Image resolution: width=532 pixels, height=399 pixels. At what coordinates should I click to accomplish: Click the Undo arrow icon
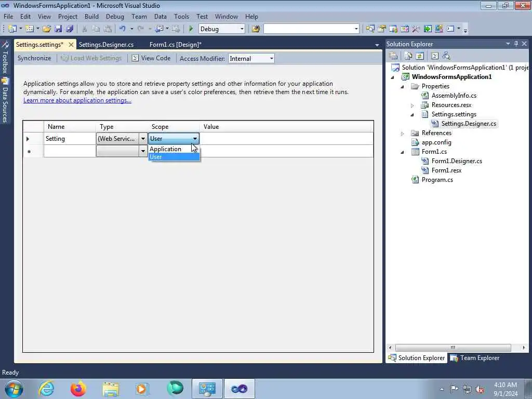(122, 29)
